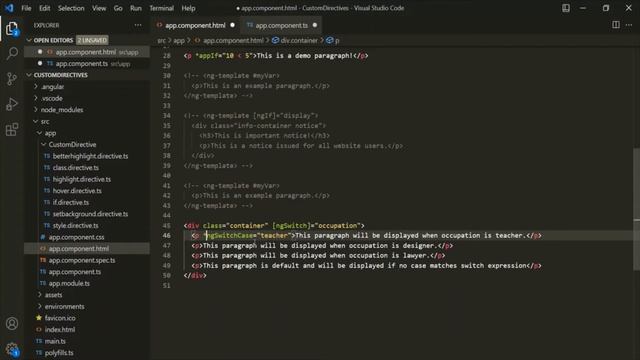Open index.html file
Viewport: 640px width, 360px height.
coord(60,329)
